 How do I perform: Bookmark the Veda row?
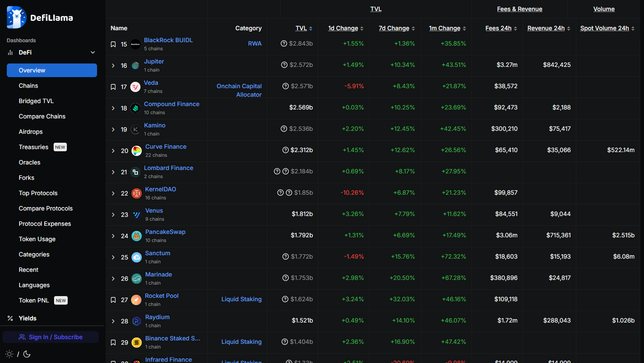tap(113, 87)
